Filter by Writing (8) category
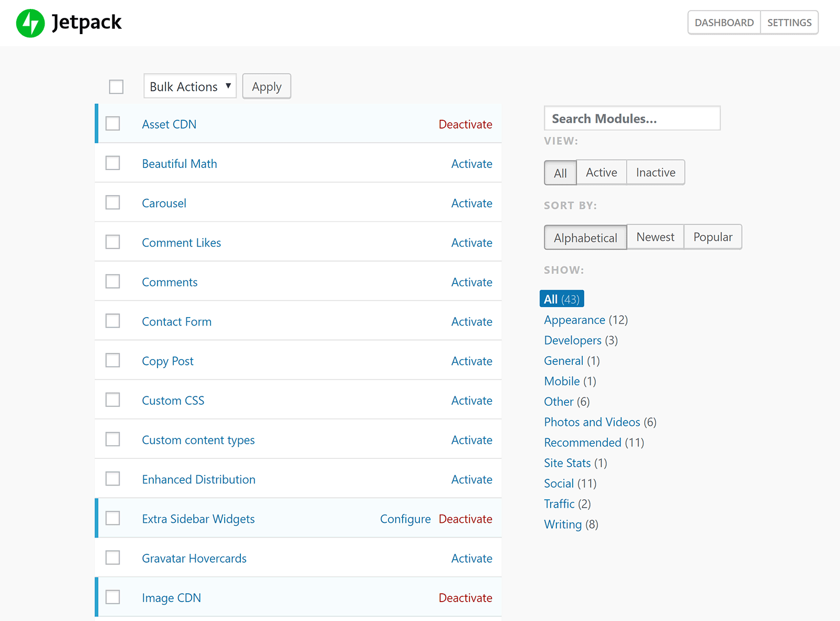This screenshot has height=621, width=840. click(x=571, y=524)
